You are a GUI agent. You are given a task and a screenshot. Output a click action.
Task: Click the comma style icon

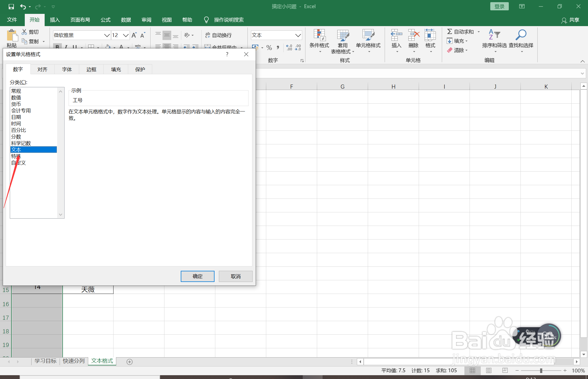click(x=278, y=48)
